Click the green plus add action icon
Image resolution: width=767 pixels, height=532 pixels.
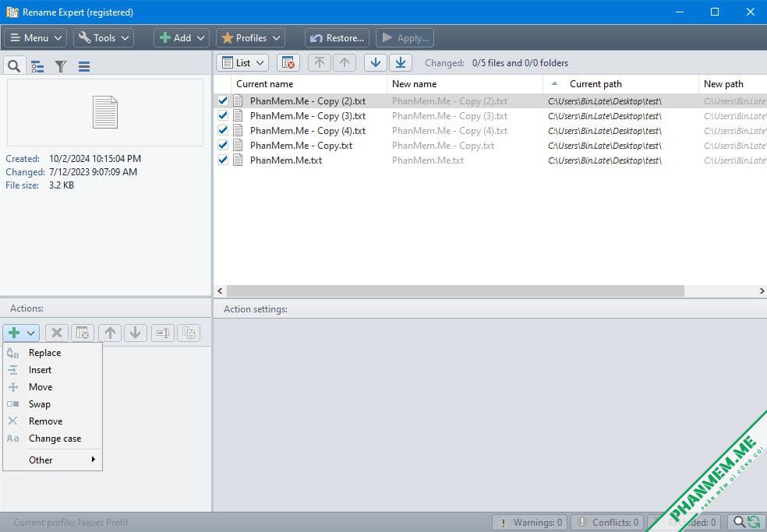click(x=14, y=333)
